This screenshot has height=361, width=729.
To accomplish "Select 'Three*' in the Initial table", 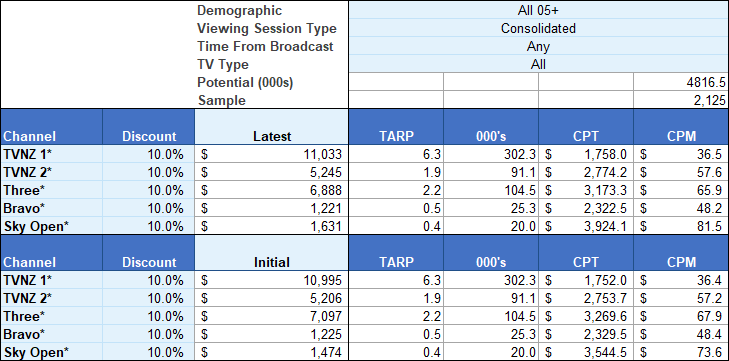I will [52, 316].
